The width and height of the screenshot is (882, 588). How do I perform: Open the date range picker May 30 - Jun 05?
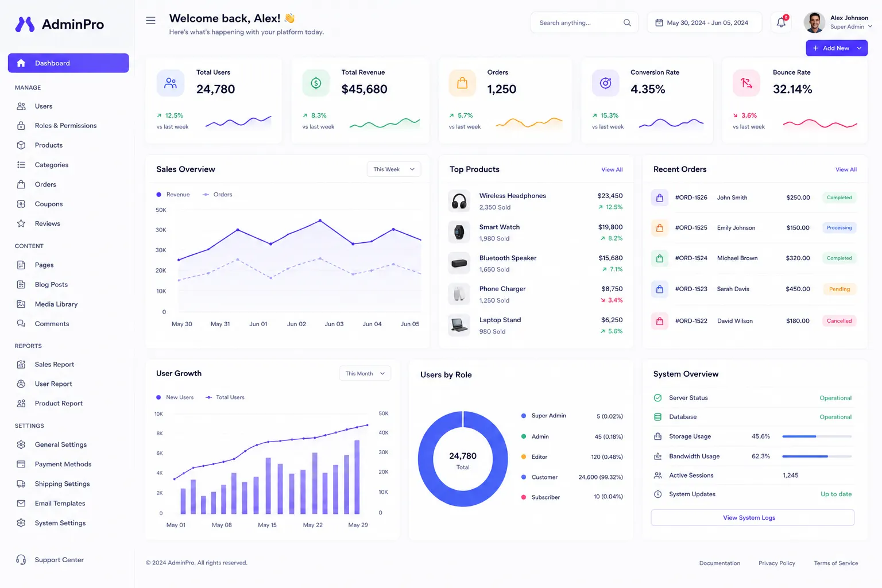pyautogui.click(x=705, y=23)
